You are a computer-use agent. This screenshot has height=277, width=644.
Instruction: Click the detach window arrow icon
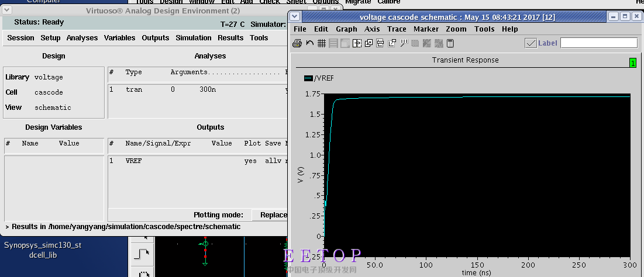pyautogui.click(x=392, y=43)
